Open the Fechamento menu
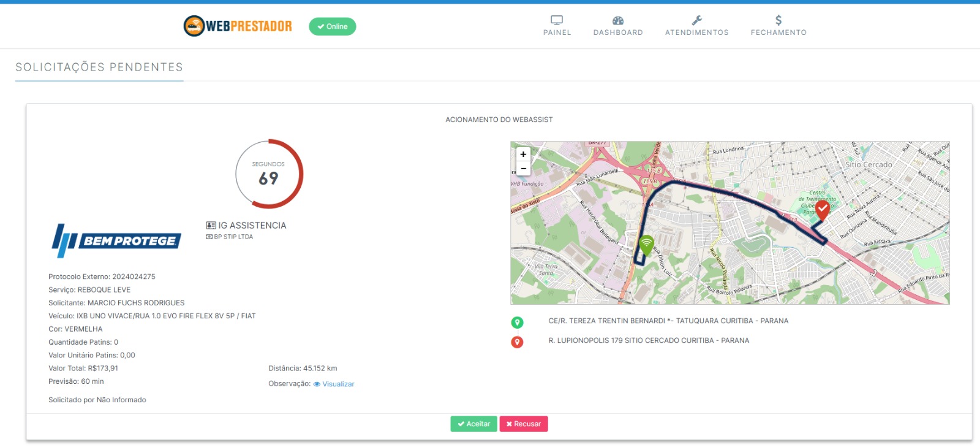980x447 pixels. click(x=778, y=26)
